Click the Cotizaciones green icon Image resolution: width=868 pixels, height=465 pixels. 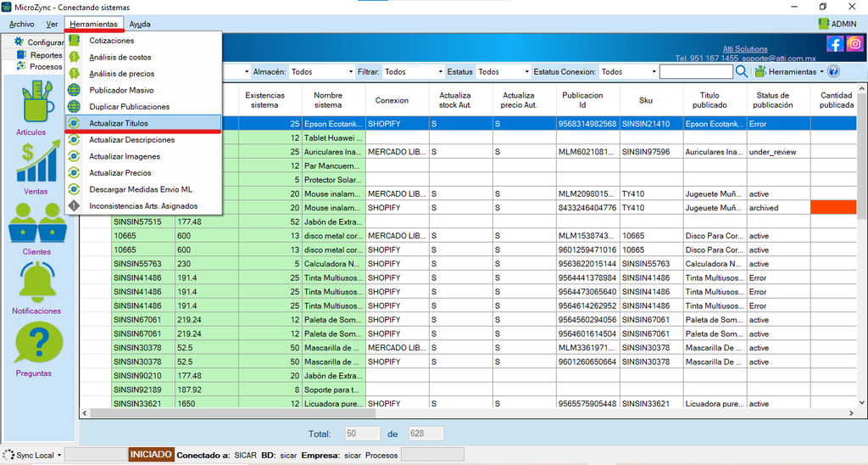click(74, 41)
